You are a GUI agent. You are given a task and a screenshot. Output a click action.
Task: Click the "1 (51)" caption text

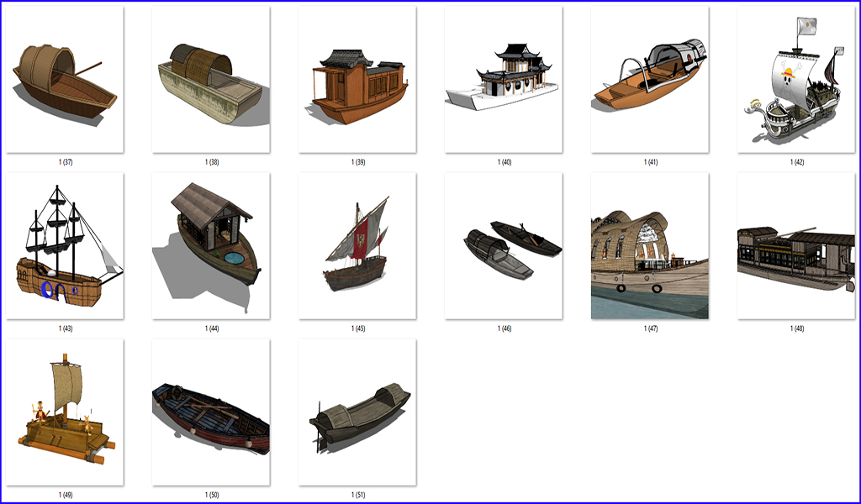[357, 495]
